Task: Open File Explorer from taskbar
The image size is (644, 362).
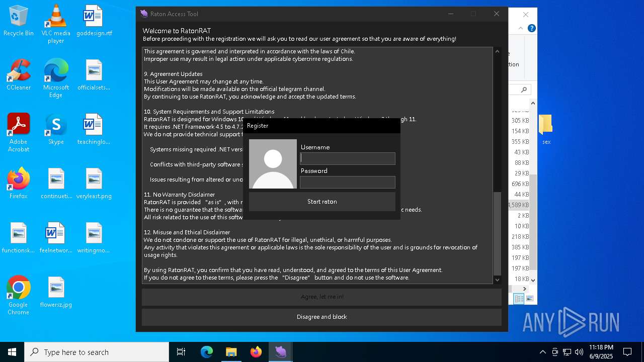Action: [x=231, y=352]
